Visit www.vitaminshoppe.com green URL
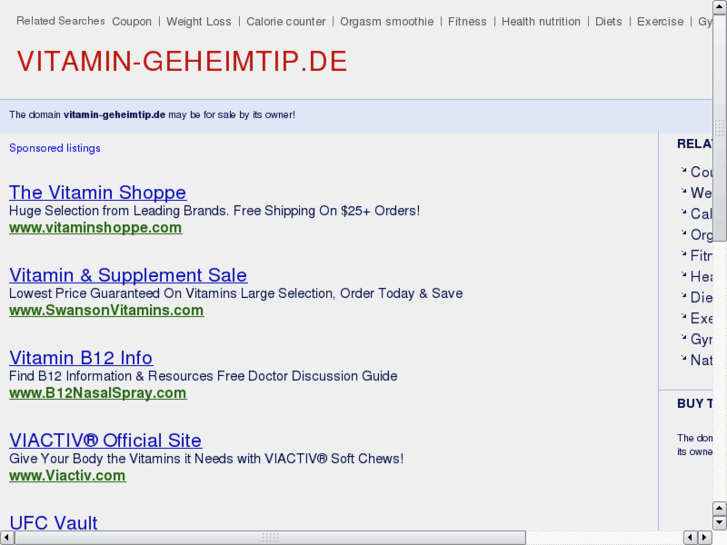Viewport: 727px width, 545px height. (96, 228)
